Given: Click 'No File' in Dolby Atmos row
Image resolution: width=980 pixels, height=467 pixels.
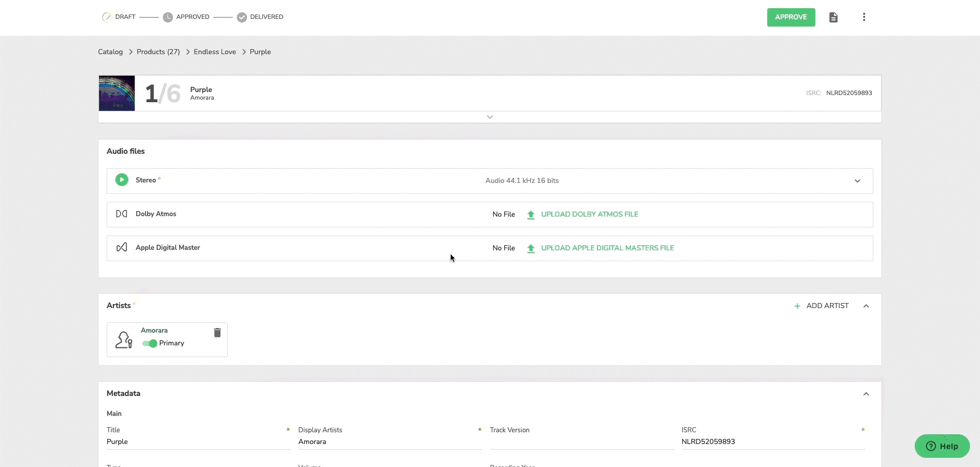Looking at the screenshot, I should [504, 214].
